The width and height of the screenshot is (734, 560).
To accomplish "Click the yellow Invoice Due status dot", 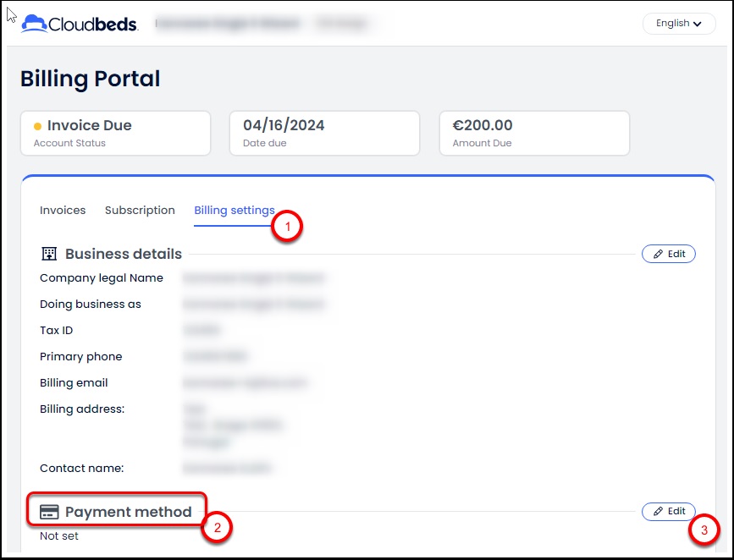I will 37,126.
